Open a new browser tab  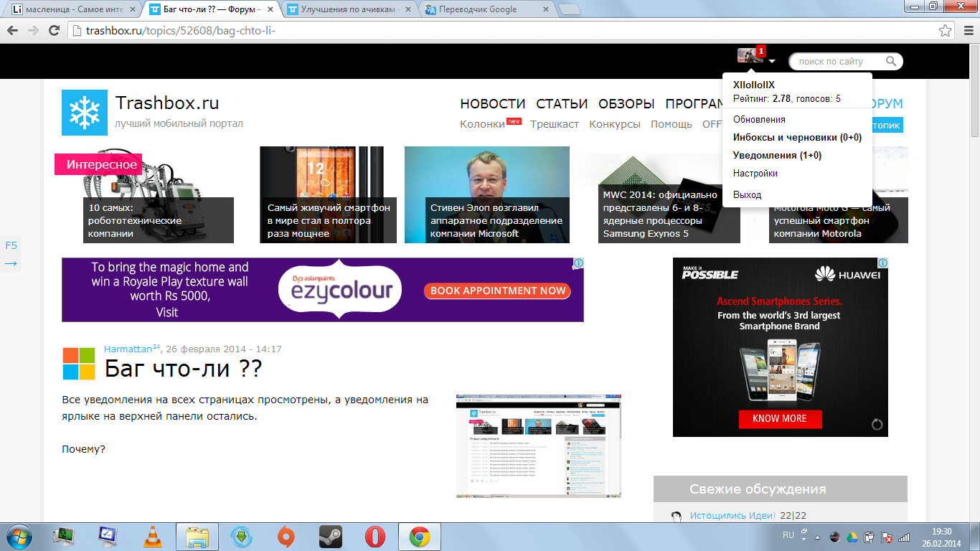pyautogui.click(x=569, y=9)
